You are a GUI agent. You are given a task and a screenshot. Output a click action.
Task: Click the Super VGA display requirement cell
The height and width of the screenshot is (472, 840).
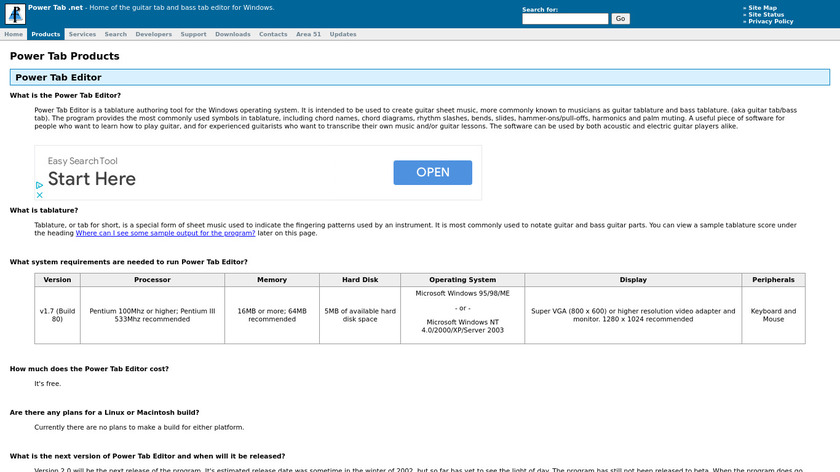pyautogui.click(x=633, y=315)
